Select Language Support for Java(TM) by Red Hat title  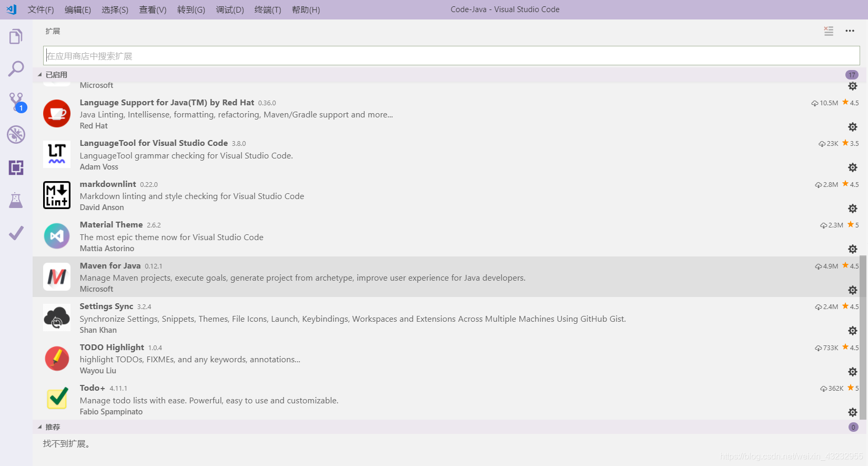point(167,103)
